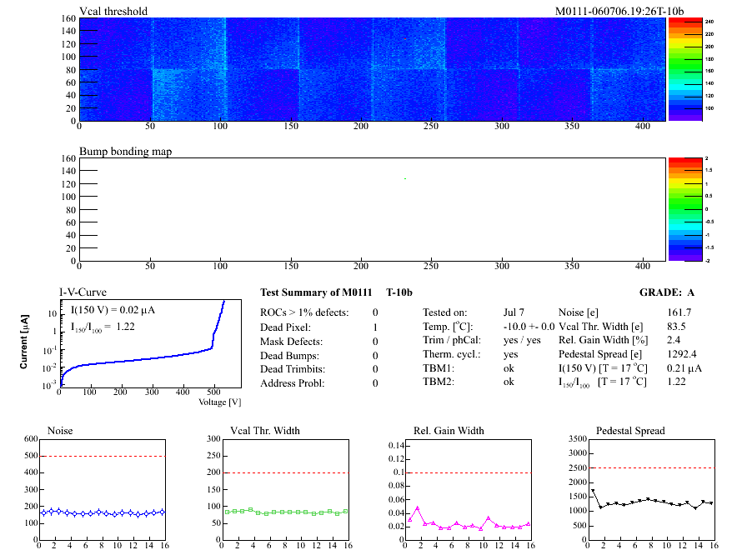Click the 'GRADE: A' label
Image resolution: width=747 pixels, height=560 pixels.
[666, 292]
